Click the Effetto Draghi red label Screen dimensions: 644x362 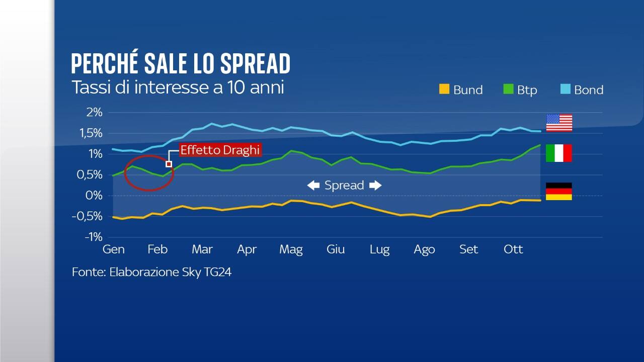(x=220, y=150)
